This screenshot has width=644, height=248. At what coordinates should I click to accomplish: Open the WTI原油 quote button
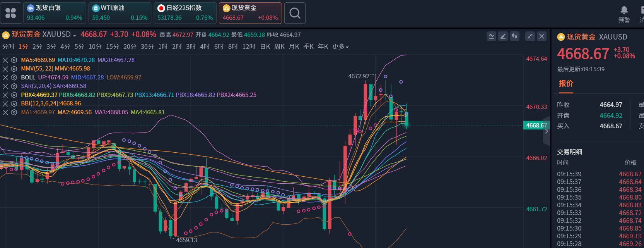(120, 13)
